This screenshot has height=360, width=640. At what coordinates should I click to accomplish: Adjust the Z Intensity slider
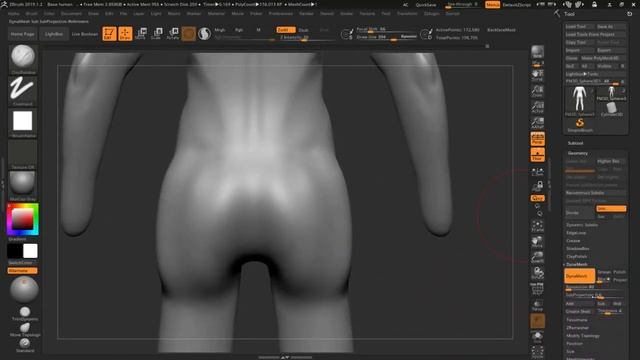(306, 38)
